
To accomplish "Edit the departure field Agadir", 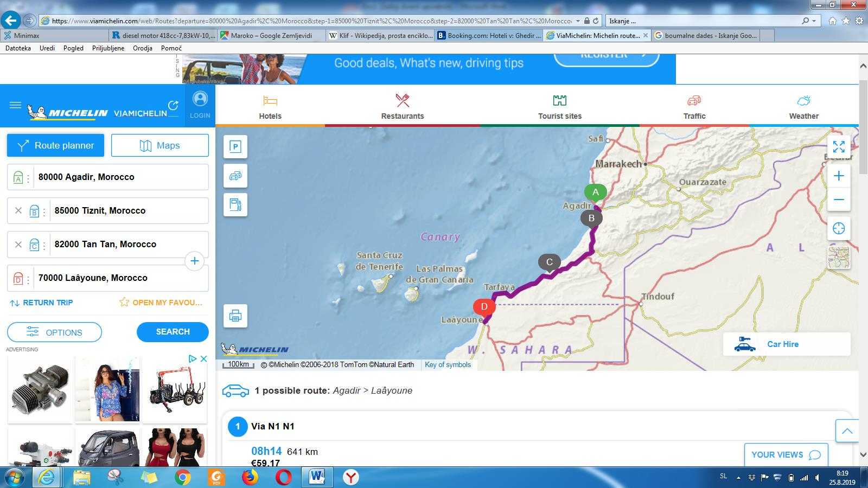I will pyautogui.click(x=120, y=177).
